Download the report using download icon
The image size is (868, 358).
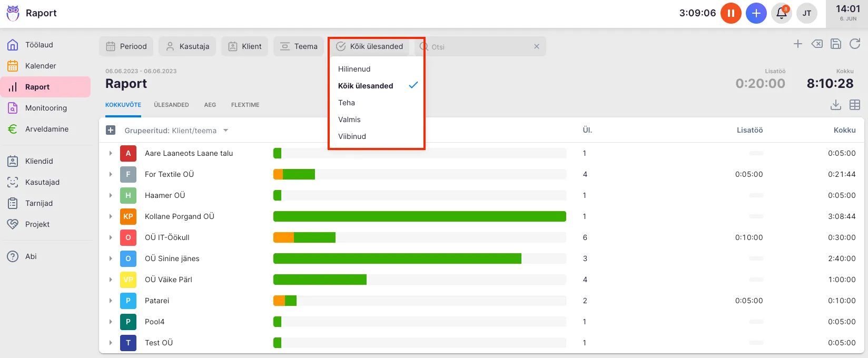836,105
